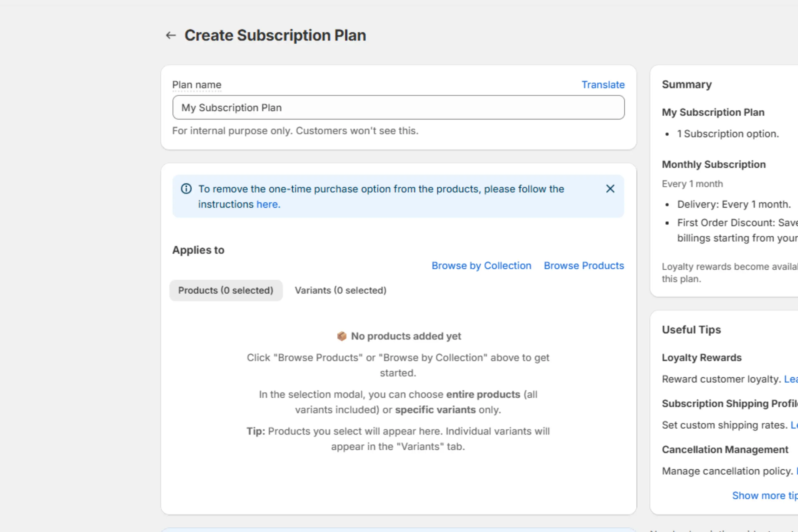Click 'My Subscription Plan' in Summary panel

pos(713,112)
